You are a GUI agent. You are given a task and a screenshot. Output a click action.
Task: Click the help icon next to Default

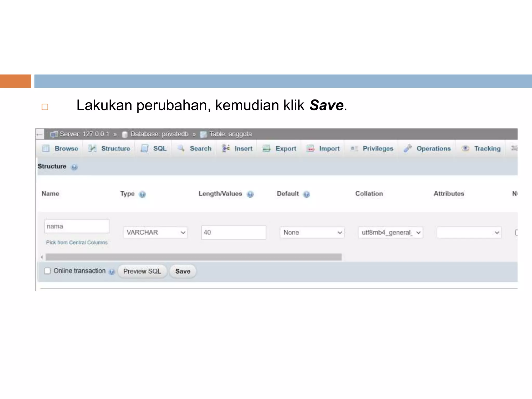[x=307, y=194]
